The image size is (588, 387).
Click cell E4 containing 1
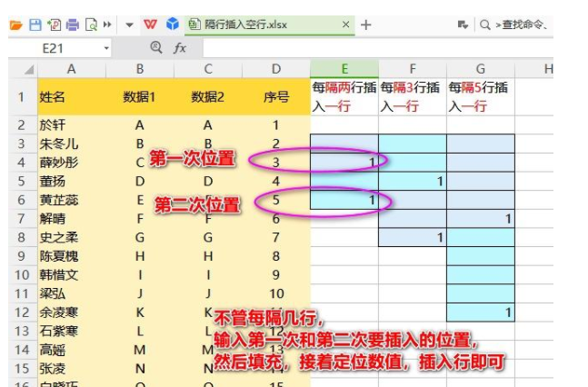(344, 163)
